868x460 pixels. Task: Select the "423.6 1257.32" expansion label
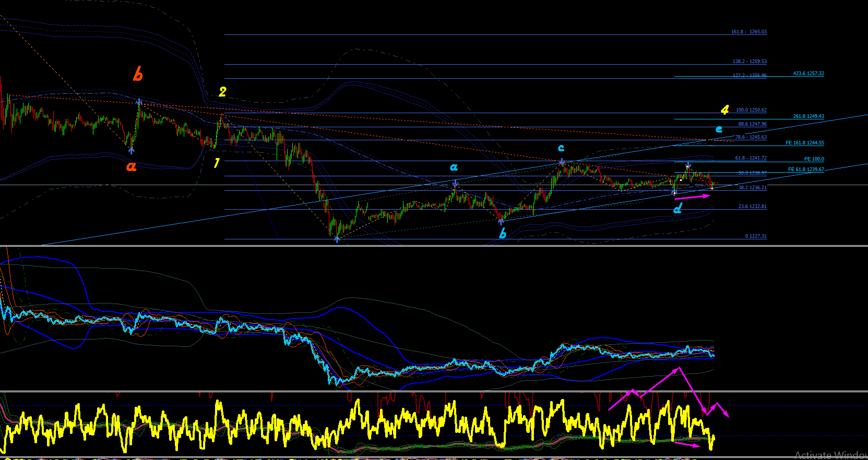coord(808,74)
